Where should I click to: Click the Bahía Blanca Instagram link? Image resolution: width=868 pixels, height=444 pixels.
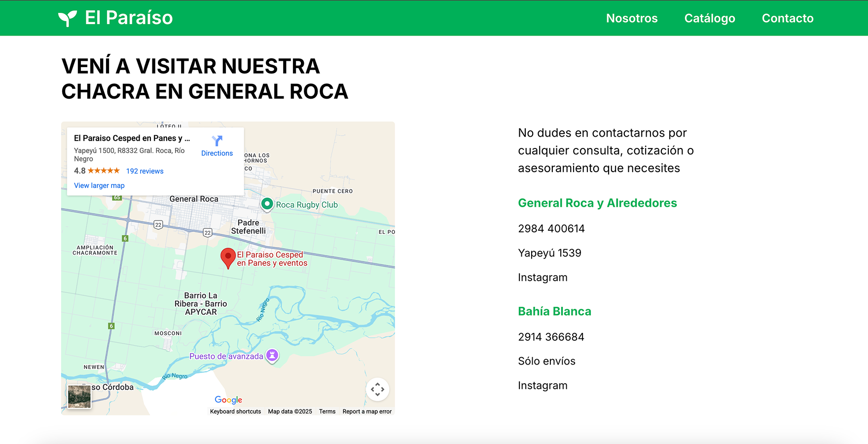542,385
